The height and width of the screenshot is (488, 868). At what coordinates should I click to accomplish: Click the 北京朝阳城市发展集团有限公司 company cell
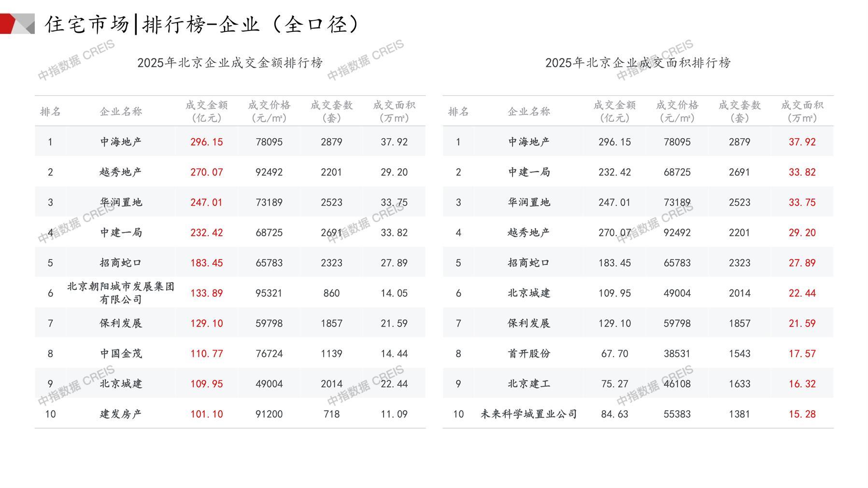click(x=121, y=293)
